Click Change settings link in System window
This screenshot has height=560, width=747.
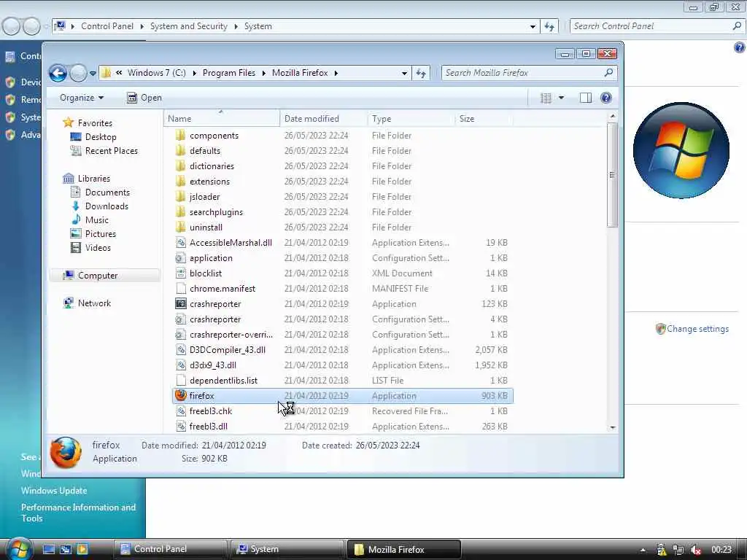pyautogui.click(x=697, y=329)
